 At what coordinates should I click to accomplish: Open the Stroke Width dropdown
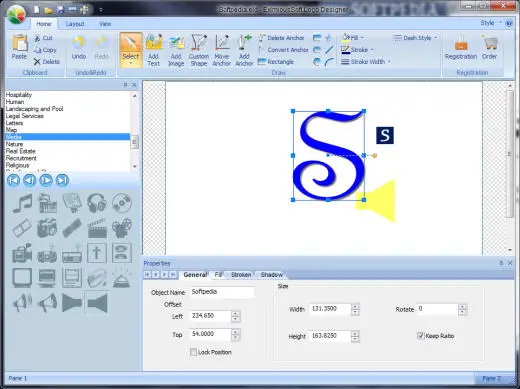[x=366, y=62]
